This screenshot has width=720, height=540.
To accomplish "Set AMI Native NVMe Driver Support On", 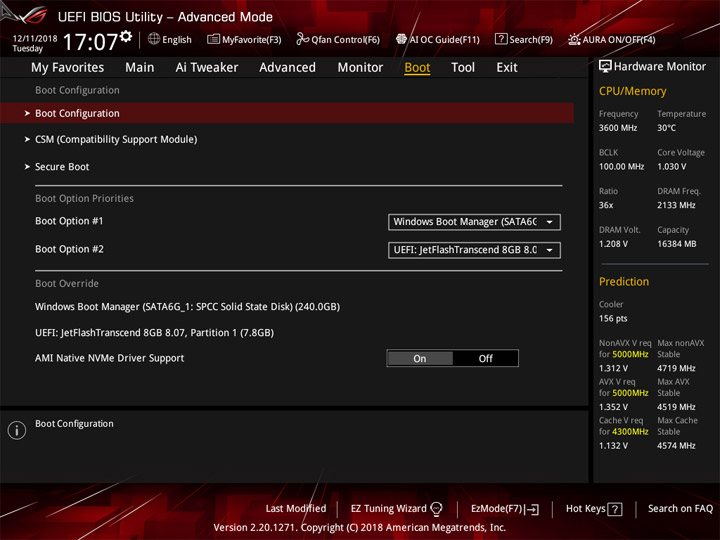I will pyautogui.click(x=420, y=358).
